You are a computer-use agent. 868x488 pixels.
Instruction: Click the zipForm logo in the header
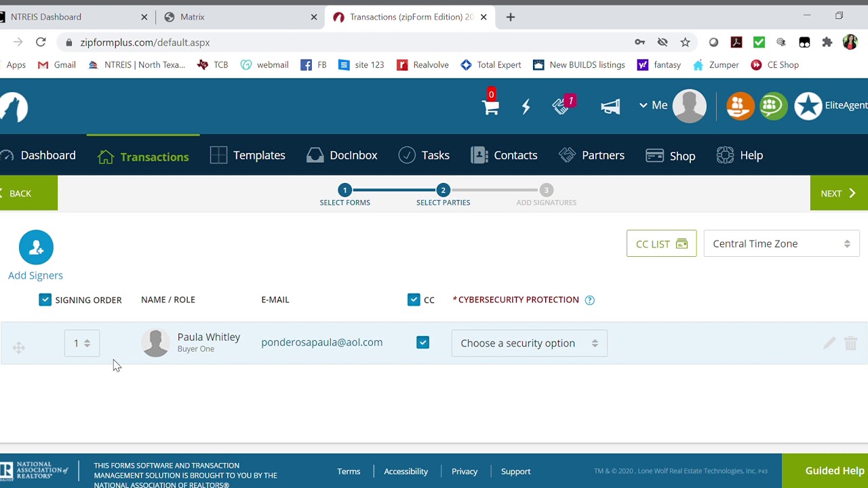tap(14, 107)
